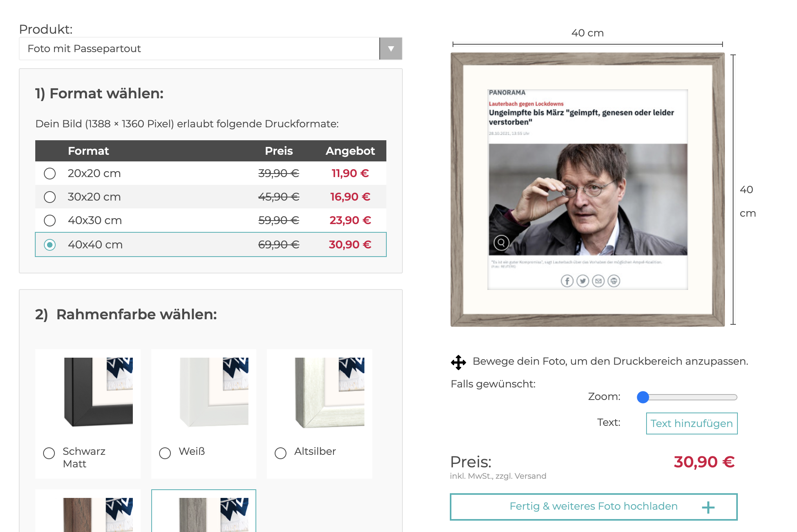Click the Twitter bird icon in preview
The image size is (797, 532).
click(x=583, y=281)
